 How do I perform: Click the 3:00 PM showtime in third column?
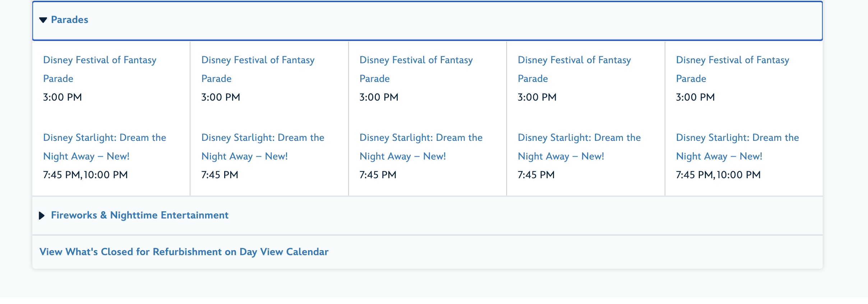[x=379, y=97]
